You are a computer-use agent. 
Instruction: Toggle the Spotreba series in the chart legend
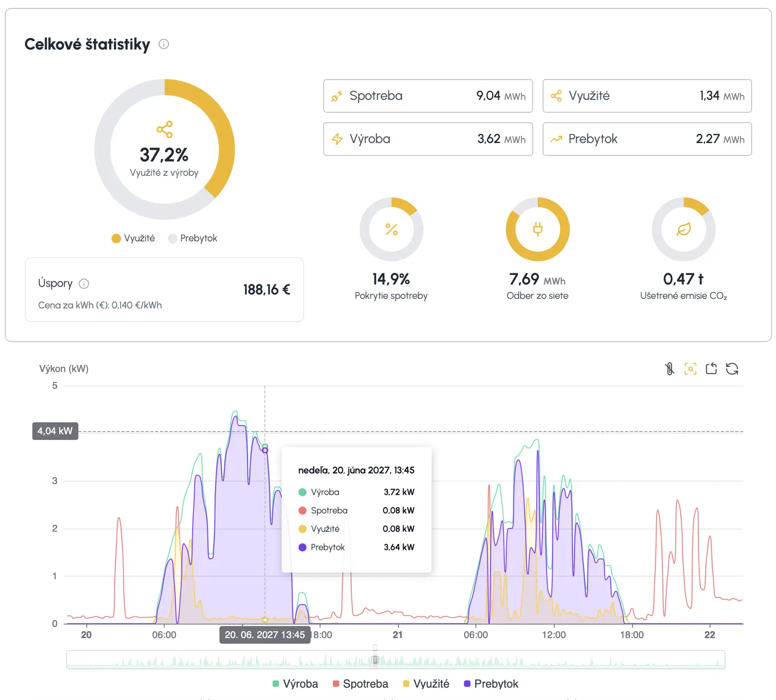click(360, 684)
